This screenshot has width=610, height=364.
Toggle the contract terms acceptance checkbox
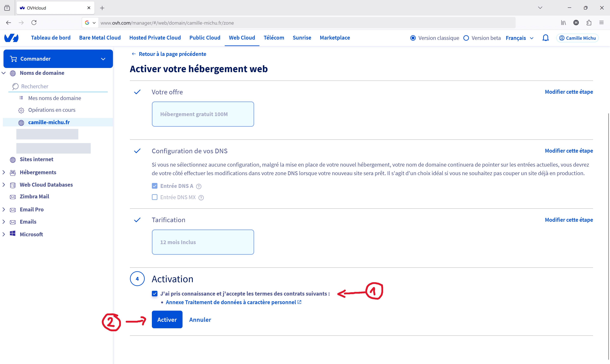(x=155, y=294)
